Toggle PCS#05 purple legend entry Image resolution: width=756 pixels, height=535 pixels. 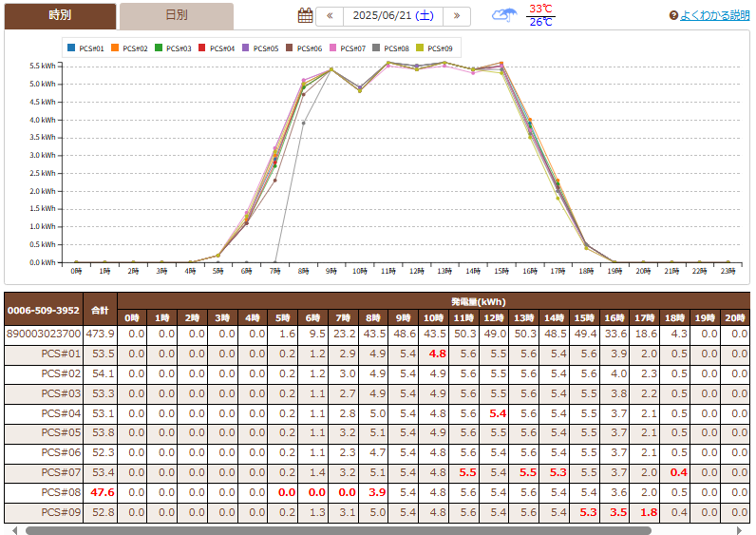(260, 48)
